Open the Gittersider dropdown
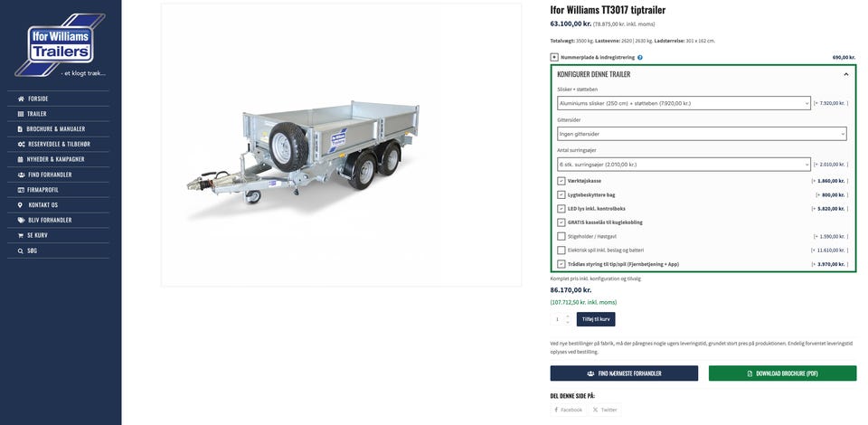Viewport: 868px width, 425px height. click(702, 133)
